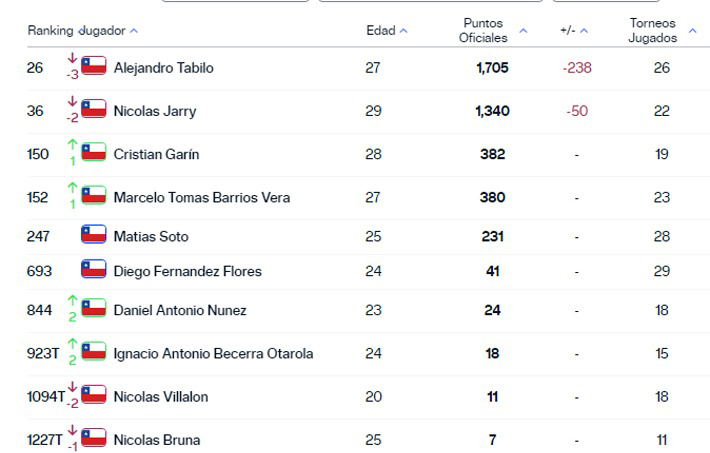
Task: Click the flag icon beside Matias Soto
Action: 94,236
